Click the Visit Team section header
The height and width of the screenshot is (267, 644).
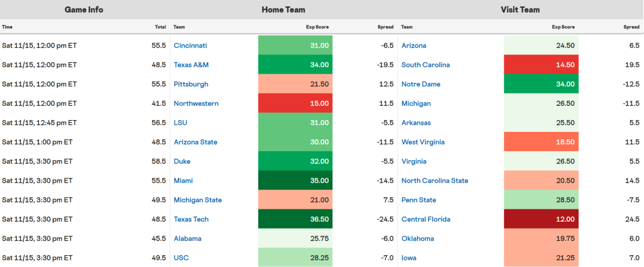[x=520, y=10]
